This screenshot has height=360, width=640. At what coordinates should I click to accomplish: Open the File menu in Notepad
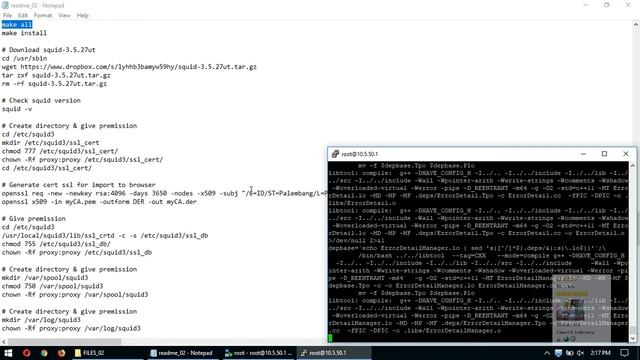[x=7, y=16]
